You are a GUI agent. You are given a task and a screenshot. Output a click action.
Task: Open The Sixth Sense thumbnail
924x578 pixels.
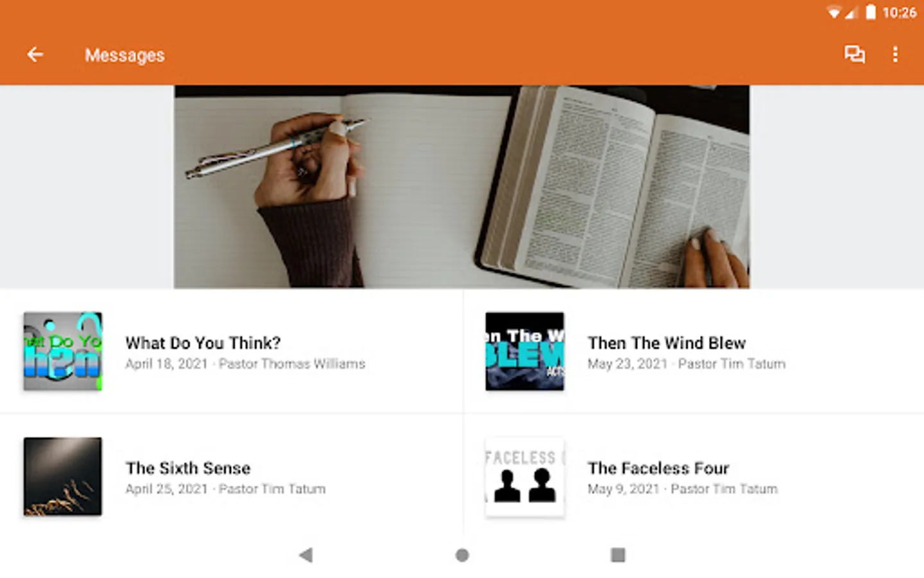63,477
